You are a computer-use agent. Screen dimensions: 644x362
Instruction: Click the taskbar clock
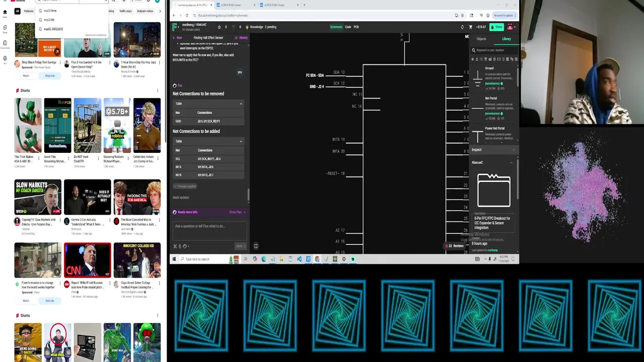pyautogui.click(x=504, y=259)
